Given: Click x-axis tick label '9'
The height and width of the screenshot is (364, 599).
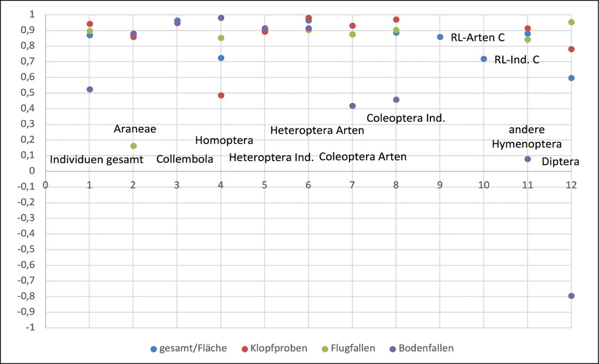Looking at the screenshot, I should [x=440, y=185].
